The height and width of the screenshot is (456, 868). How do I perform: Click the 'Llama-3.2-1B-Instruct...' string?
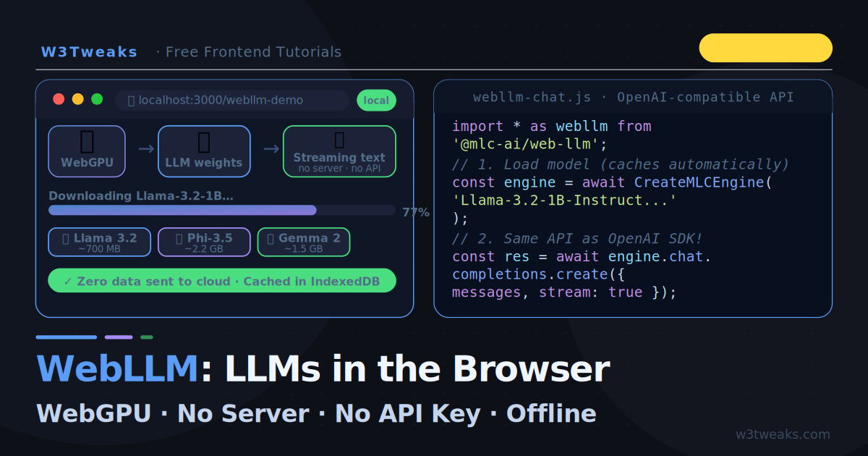click(564, 200)
